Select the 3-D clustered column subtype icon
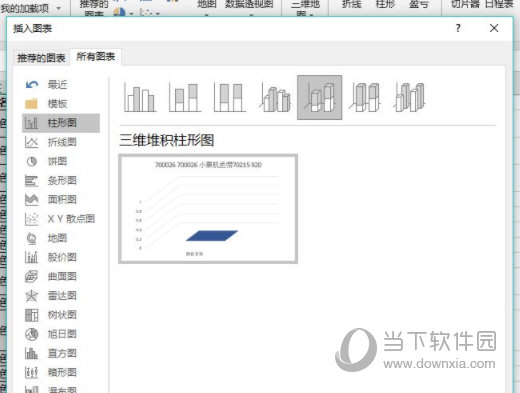Viewport: 520px width, 393px height. click(275, 97)
